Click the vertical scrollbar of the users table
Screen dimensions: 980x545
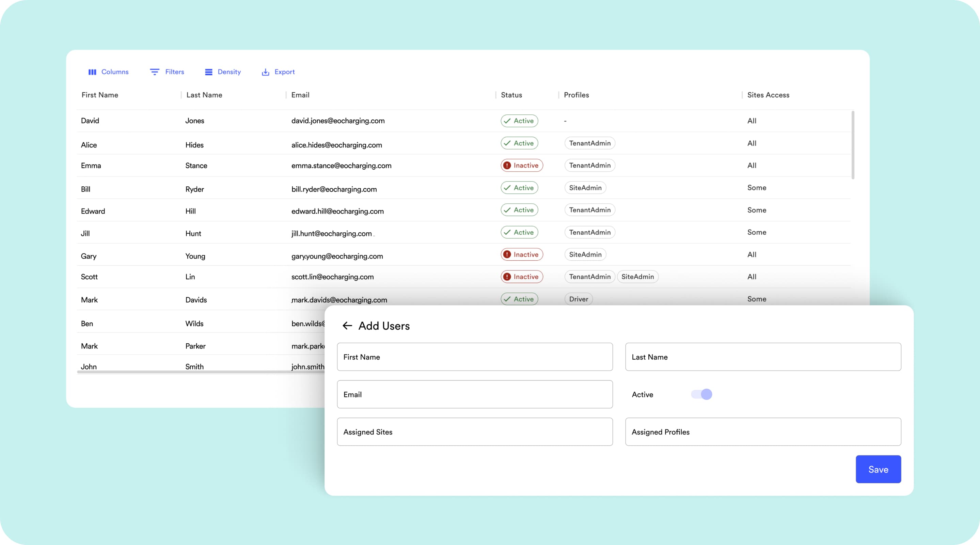[853, 145]
